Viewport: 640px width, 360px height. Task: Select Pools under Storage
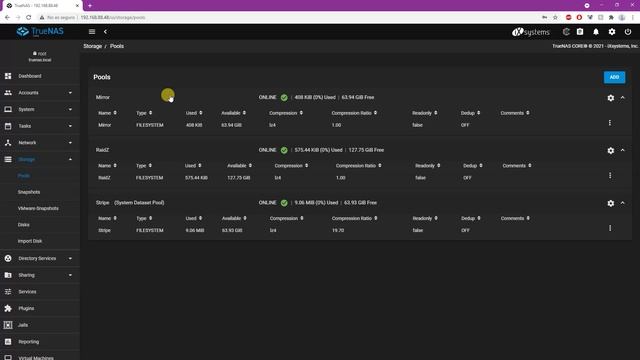pos(24,176)
